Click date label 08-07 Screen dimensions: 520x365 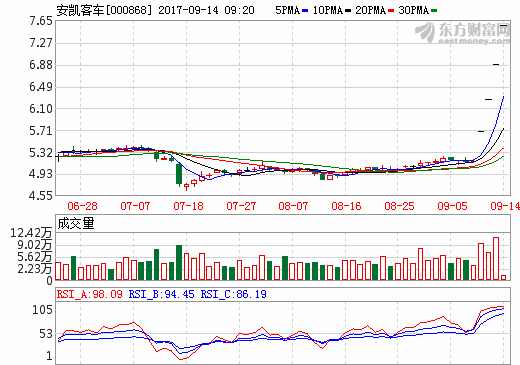point(293,206)
